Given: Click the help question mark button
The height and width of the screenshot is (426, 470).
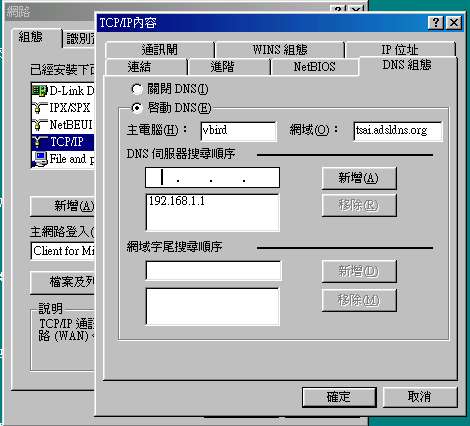Looking at the screenshot, I should (x=436, y=23).
